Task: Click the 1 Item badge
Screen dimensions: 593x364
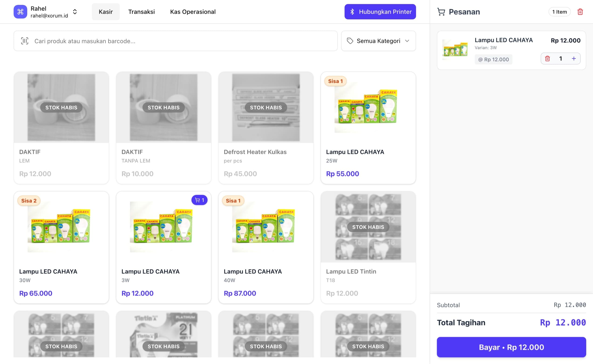Action: (x=559, y=12)
